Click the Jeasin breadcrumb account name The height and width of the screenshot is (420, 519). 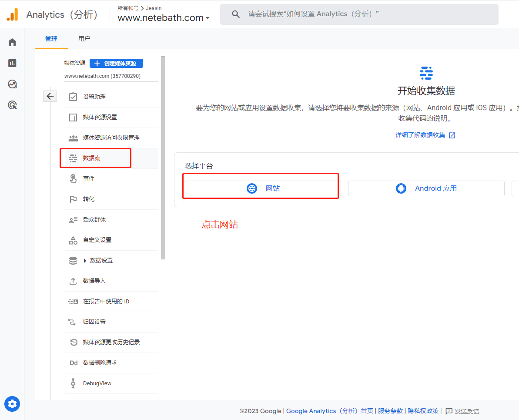coord(154,8)
